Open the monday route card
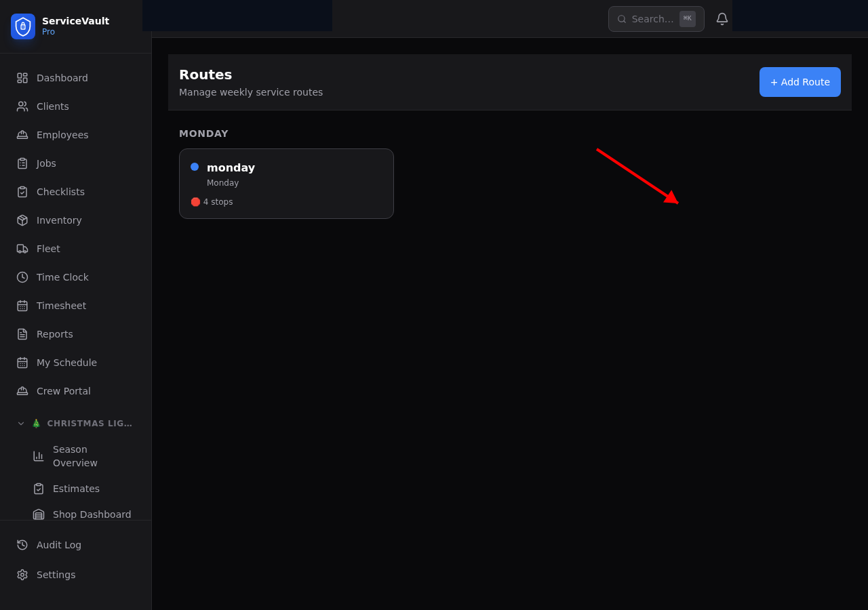This screenshot has height=610, width=868. tap(286, 183)
